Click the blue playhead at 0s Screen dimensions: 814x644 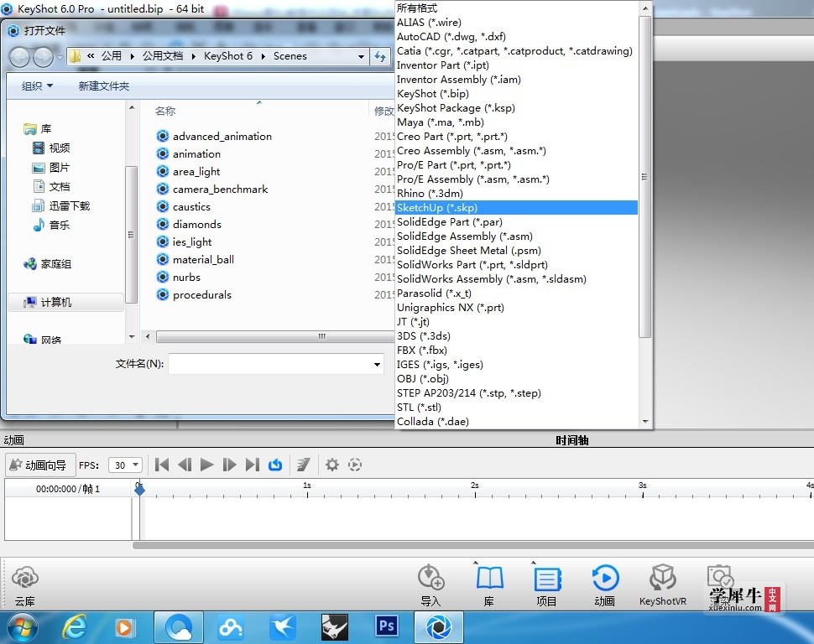(x=139, y=489)
